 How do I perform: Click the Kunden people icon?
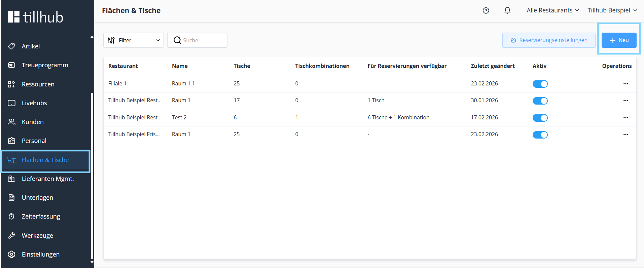(11, 122)
